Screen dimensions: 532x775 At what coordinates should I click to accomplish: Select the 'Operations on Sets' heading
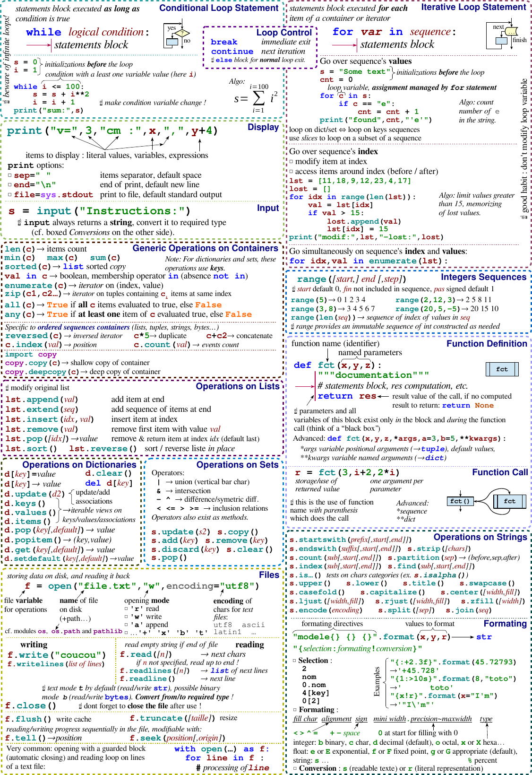(x=237, y=465)
